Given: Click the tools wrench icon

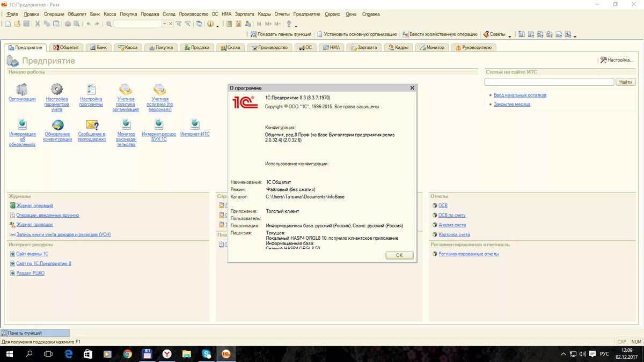Looking at the screenshot, I should coord(289,24).
